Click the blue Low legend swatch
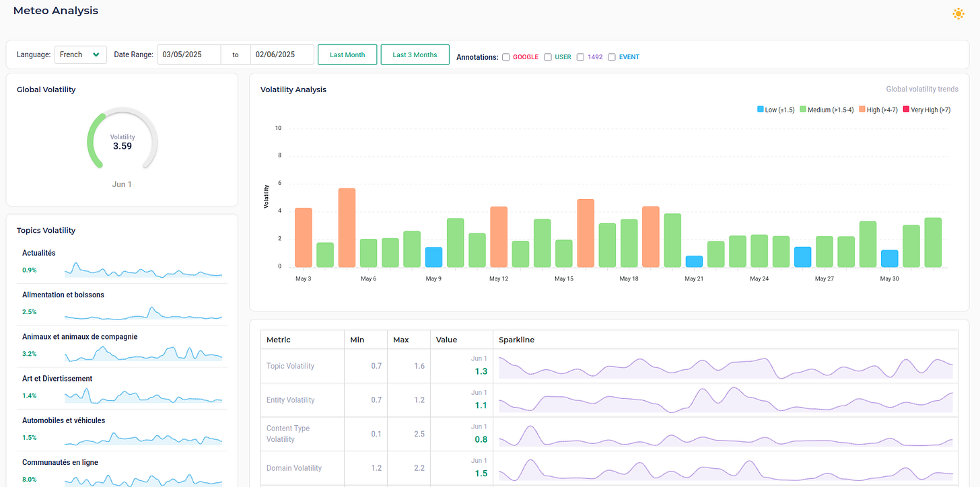Viewport: 980px width, 487px height. [x=761, y=110]
